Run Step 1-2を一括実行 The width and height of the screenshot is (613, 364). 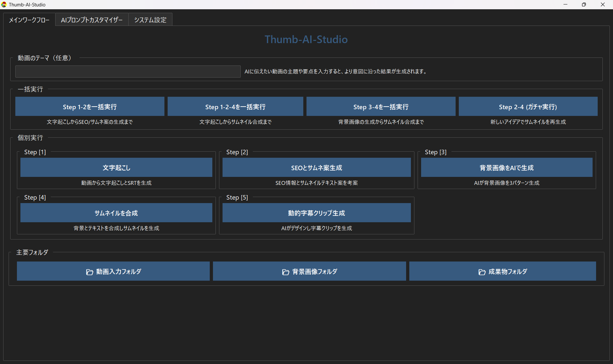click(x=90, y=107)
